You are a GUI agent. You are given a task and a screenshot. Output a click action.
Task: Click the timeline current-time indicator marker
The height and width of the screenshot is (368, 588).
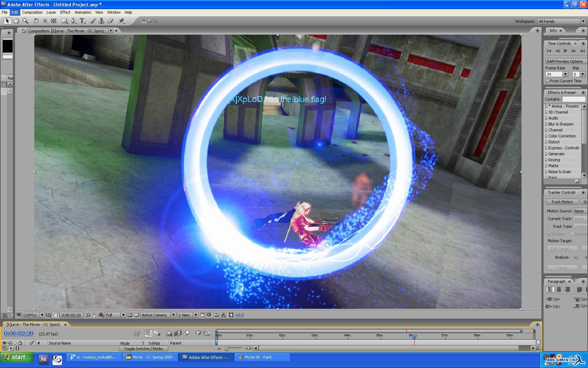(x=414, y=336)
